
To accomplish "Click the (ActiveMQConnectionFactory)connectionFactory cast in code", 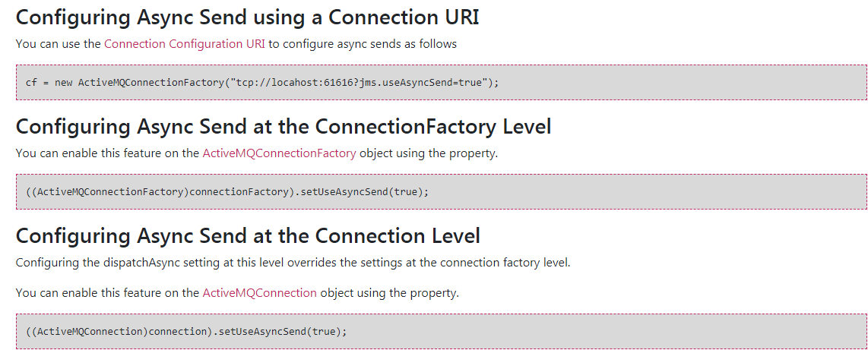I will (159, 192).
